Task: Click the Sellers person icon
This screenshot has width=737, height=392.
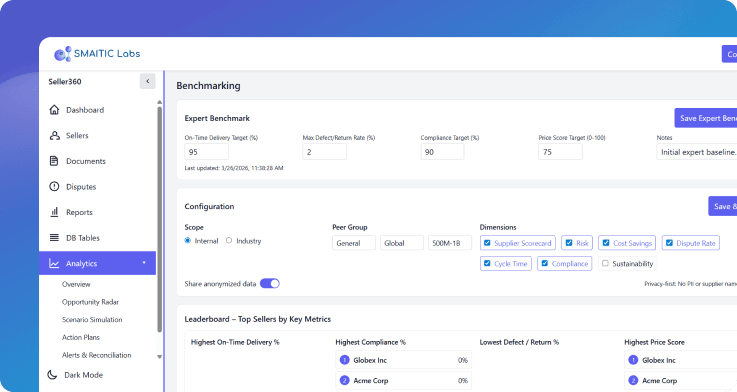Action: [55, 135]
